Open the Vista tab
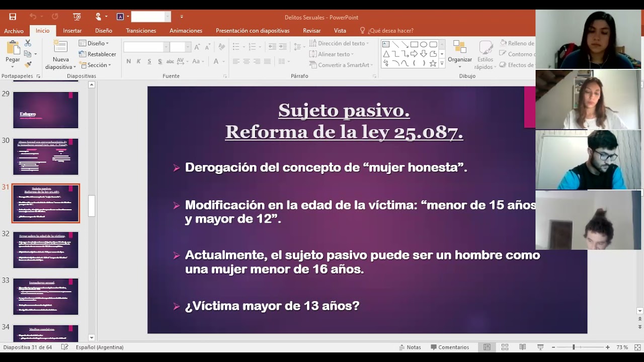The image size is (644, 362). pos(340,31)
